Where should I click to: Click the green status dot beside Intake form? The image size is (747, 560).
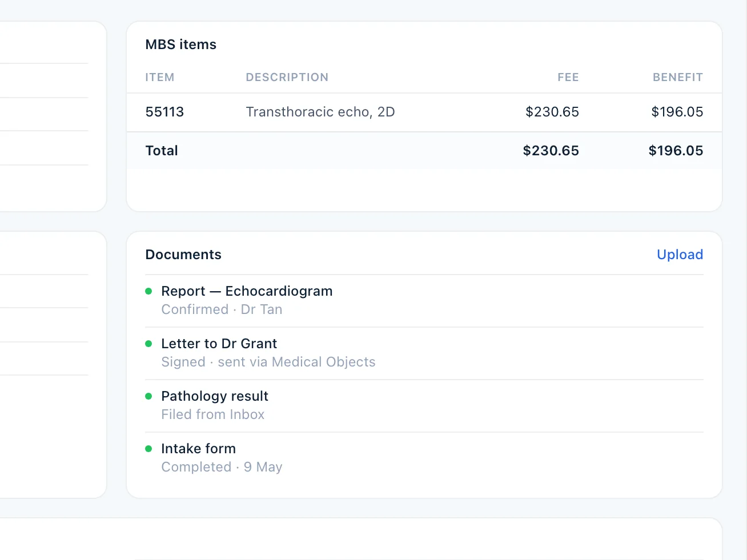tap(148, 449)
